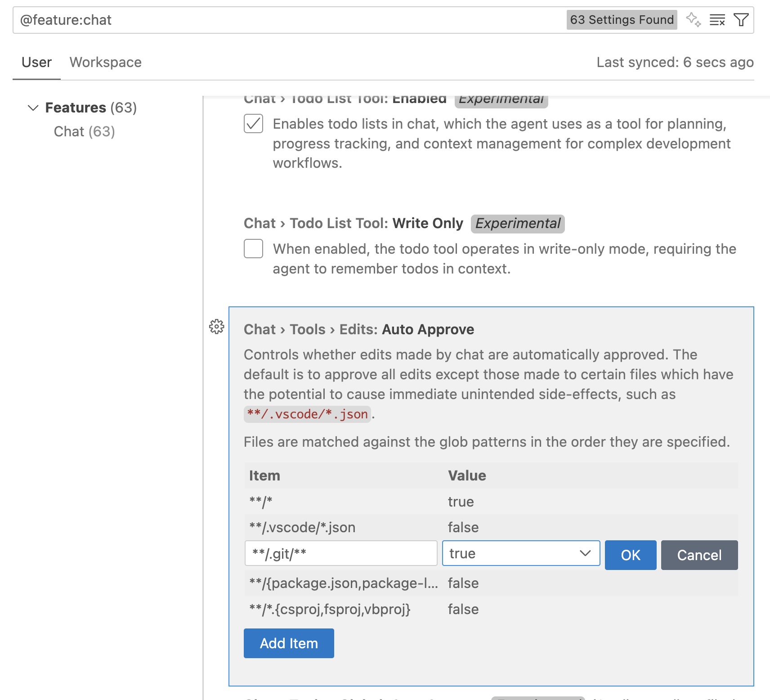This screenshot has height=700, width=770.
Task: Open the true value dropdown
Action: click(521, 553)
